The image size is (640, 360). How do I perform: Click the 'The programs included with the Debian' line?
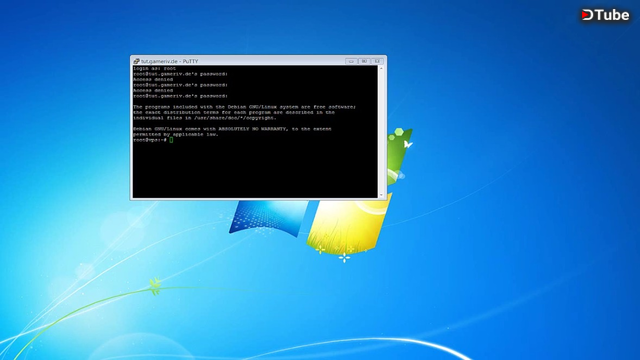click(244, 107)
